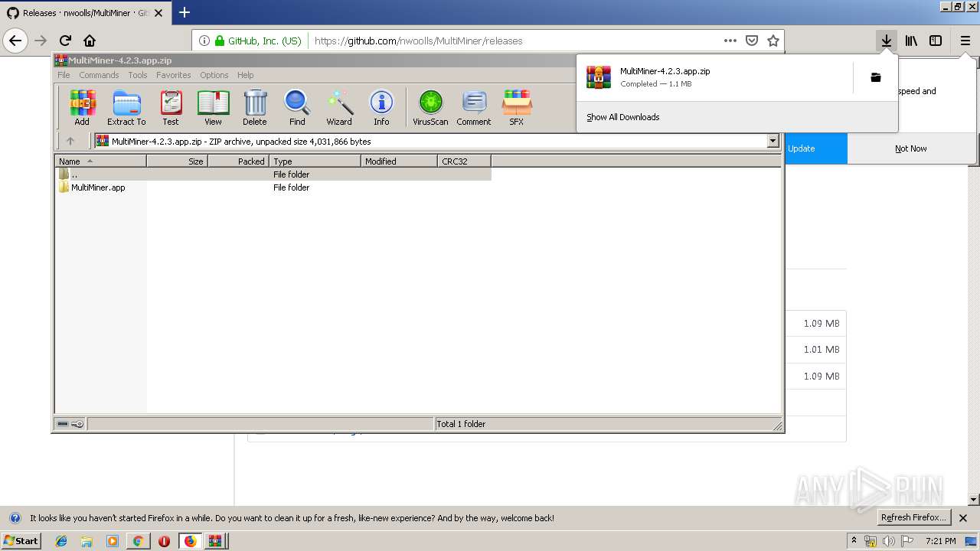Screen dimensions: 980x551
Task: Open the Windows Start menu
Action: pyautogui.click(x=21, y=540)
